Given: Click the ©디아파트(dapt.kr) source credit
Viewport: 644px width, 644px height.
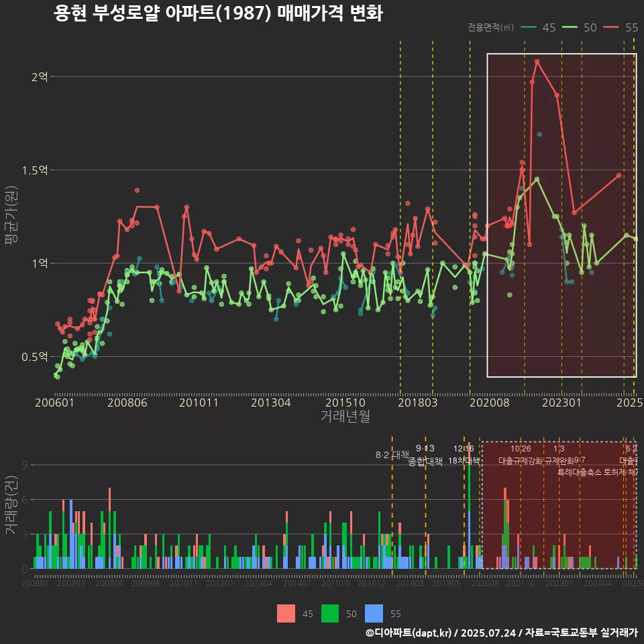Looking at the screenshot, I should (409, 633).
